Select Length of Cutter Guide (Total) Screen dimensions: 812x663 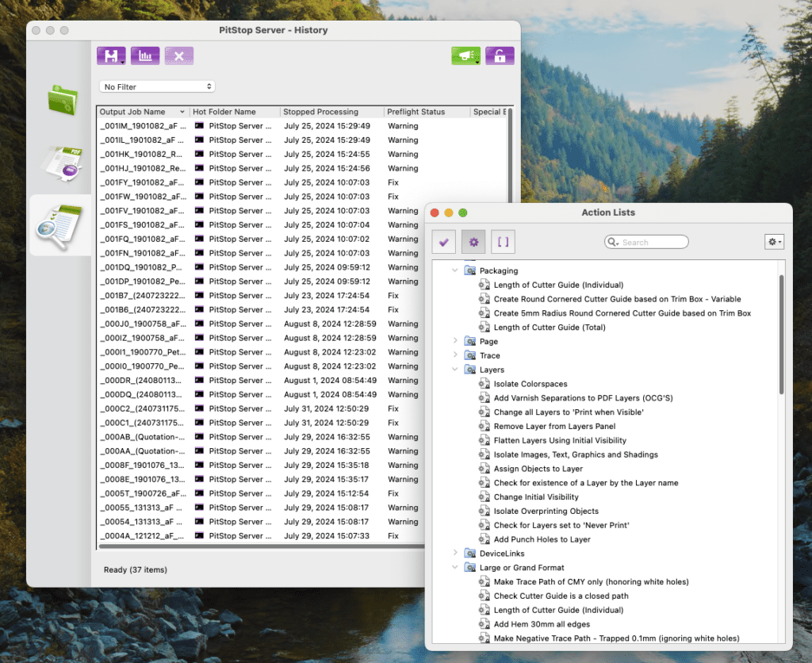pos(550,328)
